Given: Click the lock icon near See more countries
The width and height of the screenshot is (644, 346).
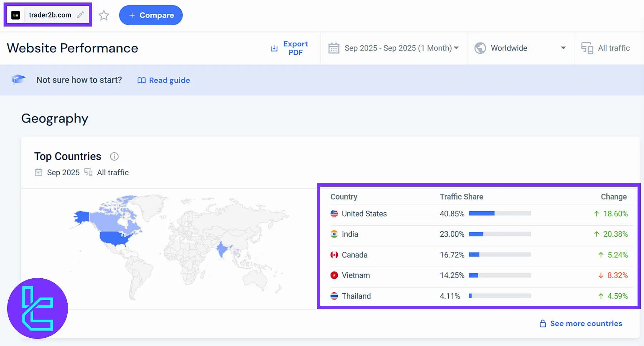Looking at the screenshot, I should point(542,323).
